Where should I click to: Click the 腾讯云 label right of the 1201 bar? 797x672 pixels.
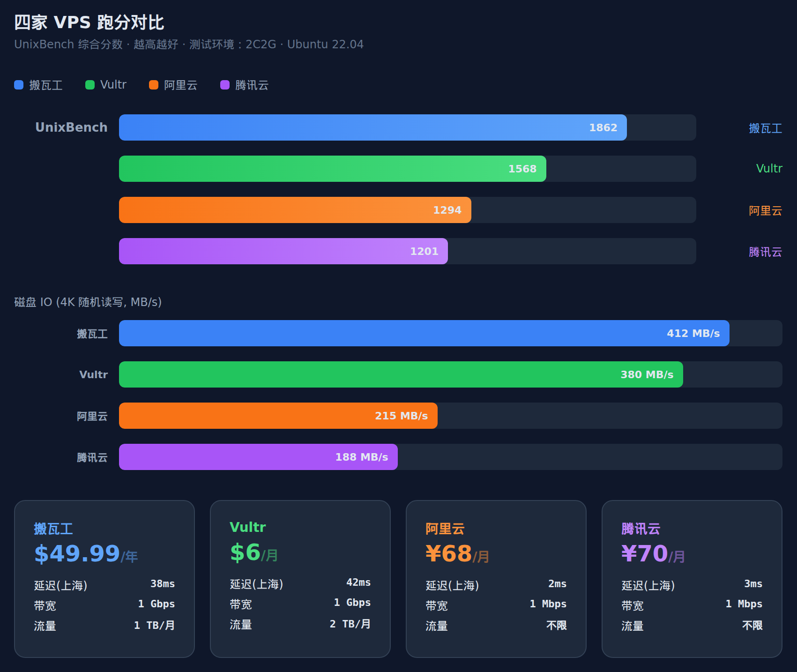tap(765, 252)
